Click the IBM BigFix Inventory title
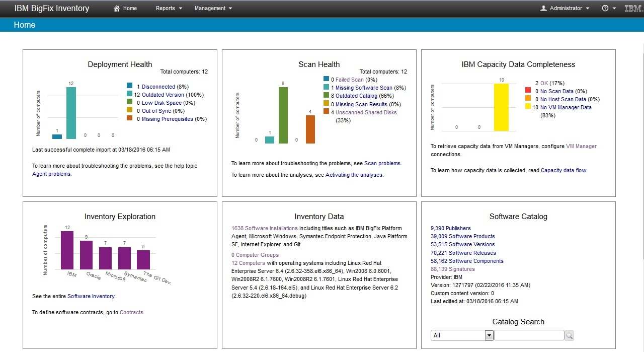The height and width of the screenshot is (352, 644). click(x=52, y=8)
